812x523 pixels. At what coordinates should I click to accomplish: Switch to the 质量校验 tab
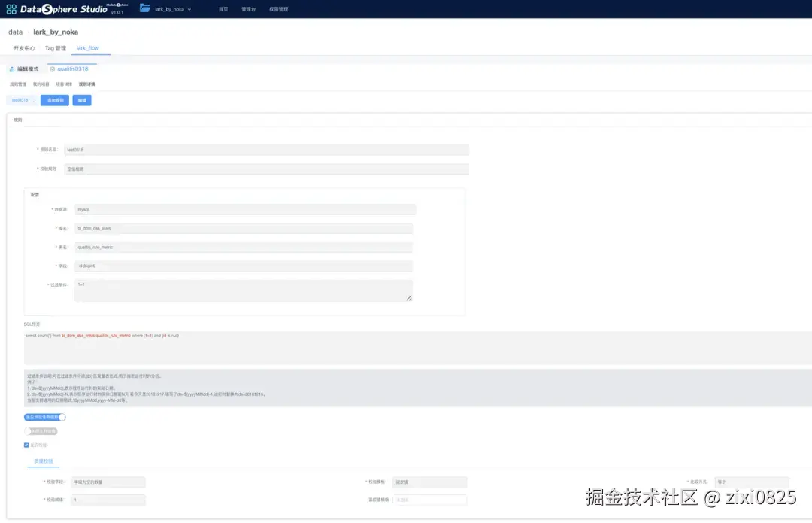click(43, 461)
